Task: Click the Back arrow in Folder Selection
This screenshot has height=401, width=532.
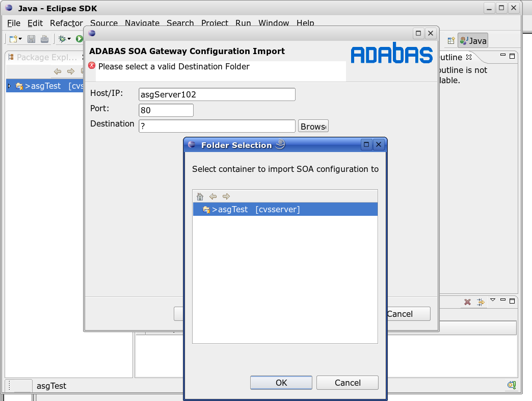Action: coord(213,196)
